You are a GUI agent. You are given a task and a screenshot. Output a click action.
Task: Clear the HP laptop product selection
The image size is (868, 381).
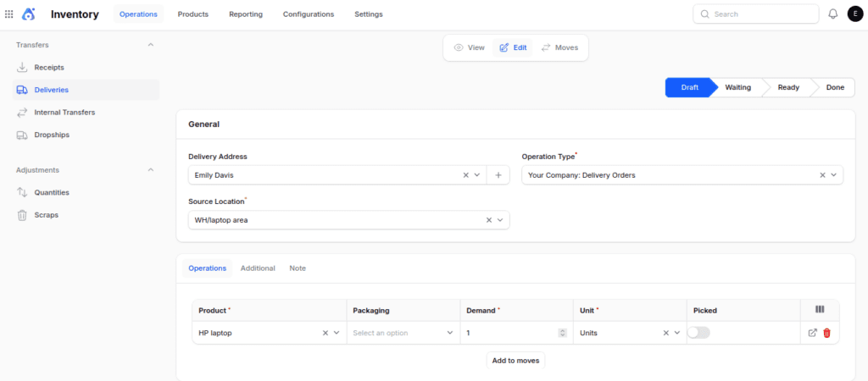[x=325, y=333]
